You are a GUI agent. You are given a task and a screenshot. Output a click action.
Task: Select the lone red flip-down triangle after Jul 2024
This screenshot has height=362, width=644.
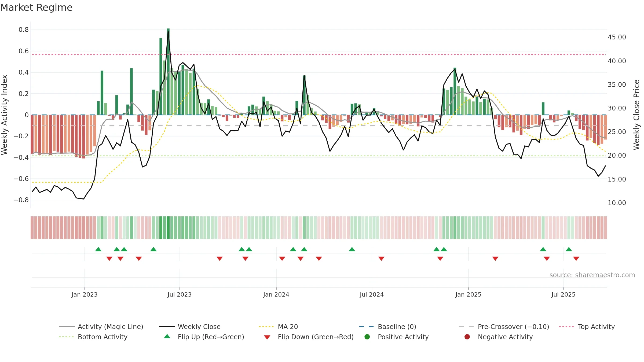coord(381,258)
